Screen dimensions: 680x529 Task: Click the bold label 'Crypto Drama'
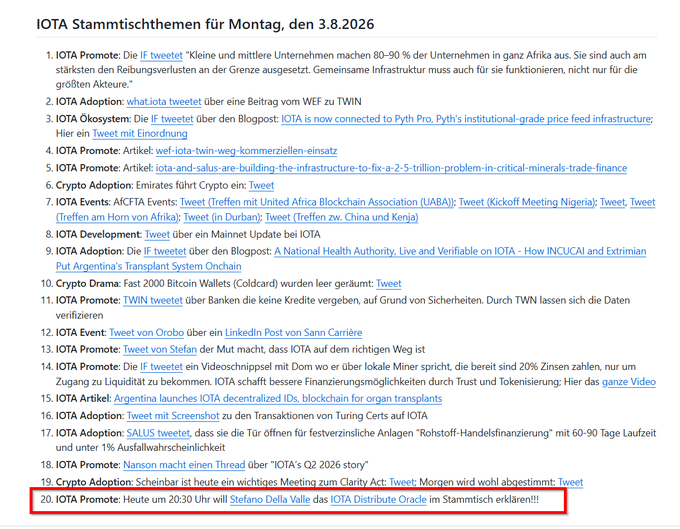point(88,284)
